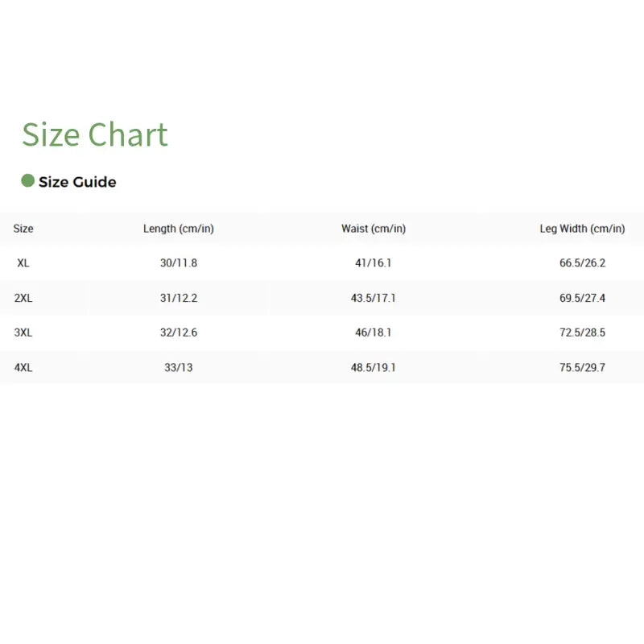Click the 48.5/19.1 waist value
644x644 pixels.
coord(374,368)
